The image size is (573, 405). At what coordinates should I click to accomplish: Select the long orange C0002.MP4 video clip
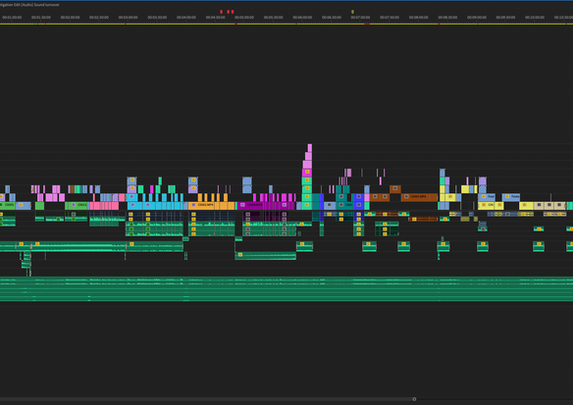[211, 205]
